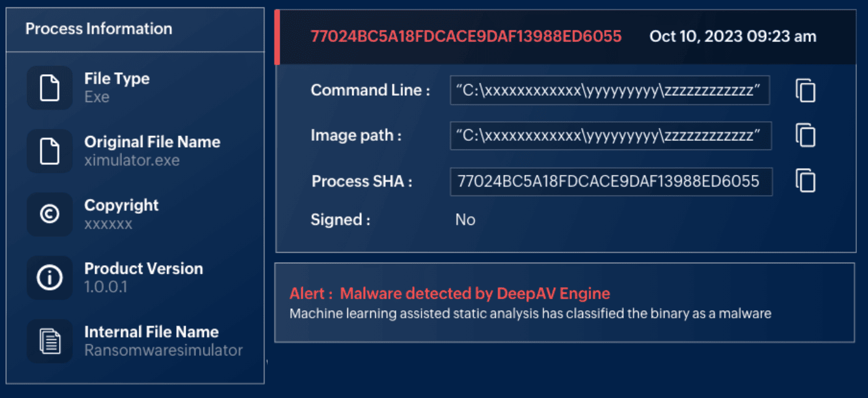Viewport: 868px width, 398px height.
Task: Click the machine learning analysis description text
Action: 530,313
